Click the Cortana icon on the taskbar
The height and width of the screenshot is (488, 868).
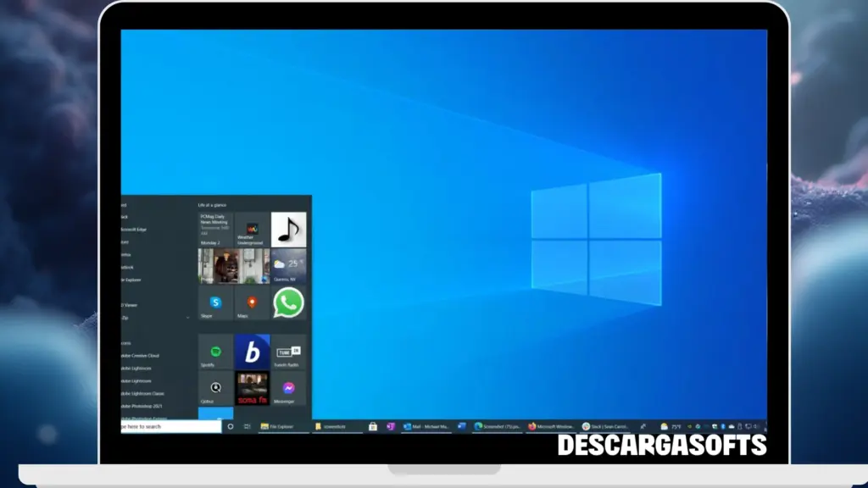tap(231, 426)
